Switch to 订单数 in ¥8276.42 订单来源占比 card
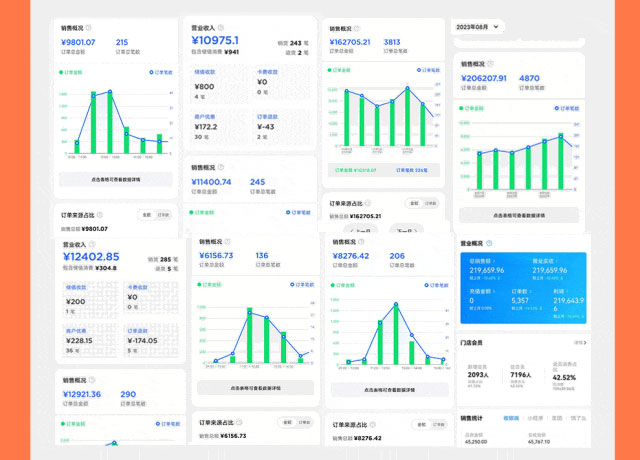Viewport: 640px width, 460px height. pyautogui.click(x=435, y=425)
